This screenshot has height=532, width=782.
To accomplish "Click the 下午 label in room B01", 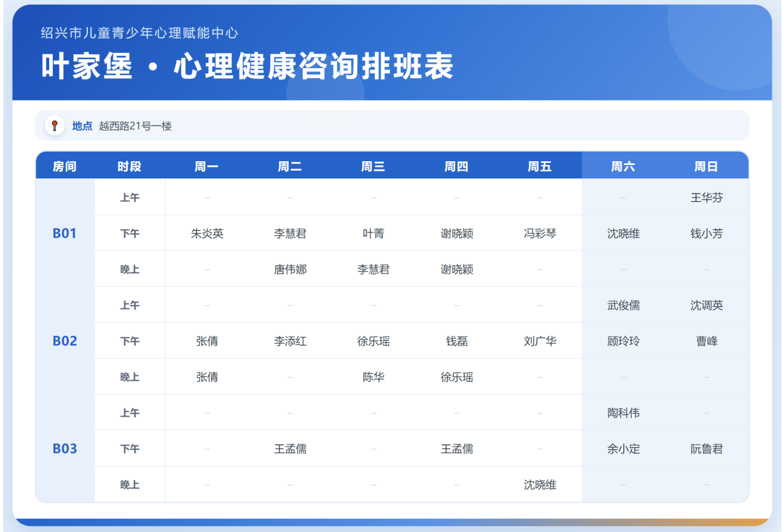I will point(130,234).
